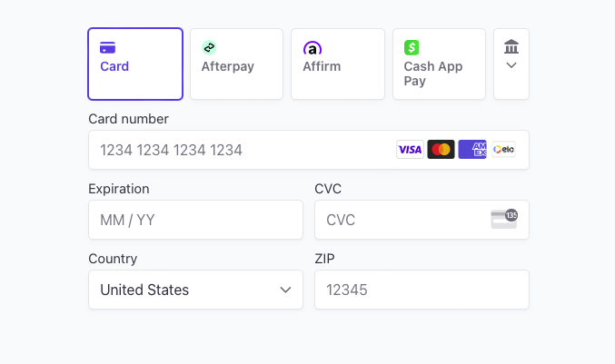Click the Afterpay logo icon

209,47
